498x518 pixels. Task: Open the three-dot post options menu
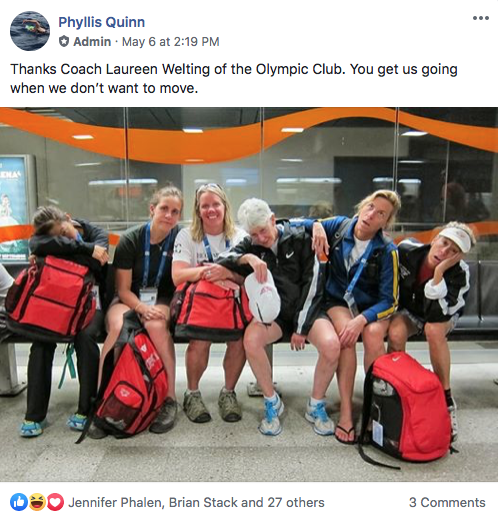481,18
